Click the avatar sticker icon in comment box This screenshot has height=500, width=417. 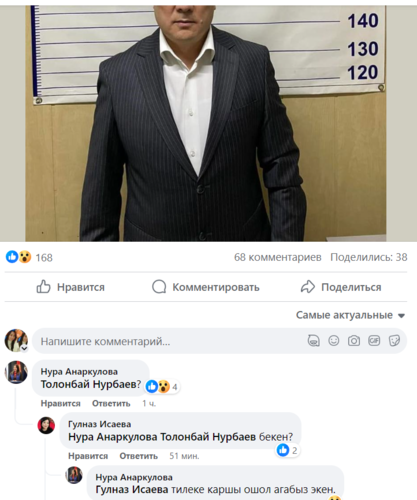pos(313,341)
